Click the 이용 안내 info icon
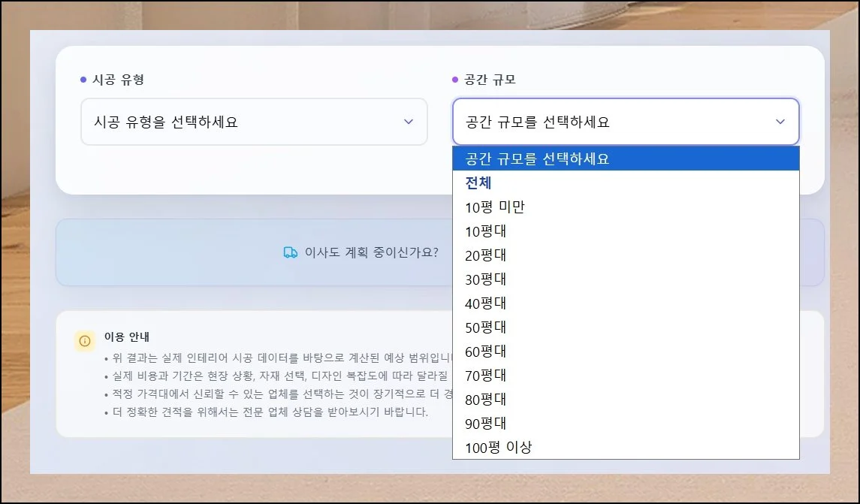The height and width of the screenshot is (504, 860). (85, 341)
